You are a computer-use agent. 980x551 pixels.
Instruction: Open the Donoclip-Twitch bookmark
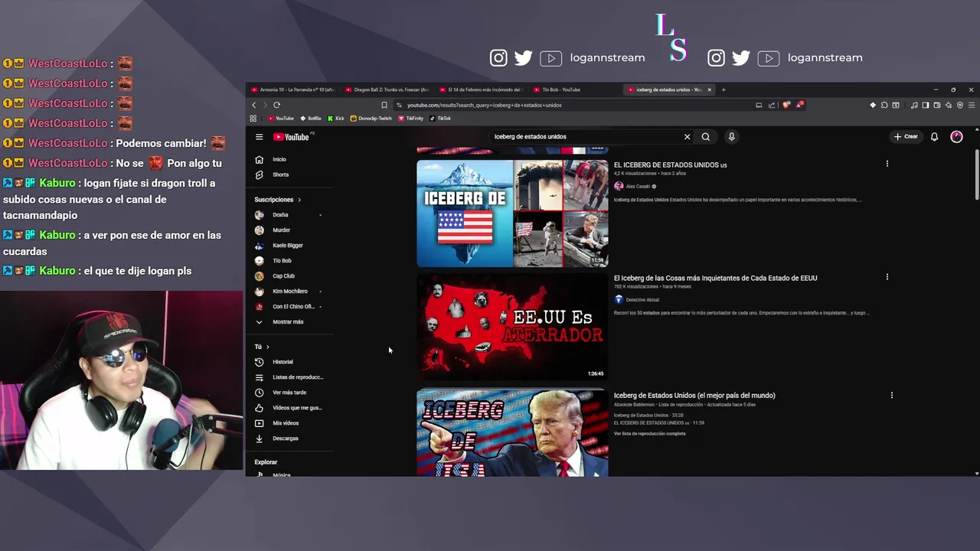coord(371,119)
